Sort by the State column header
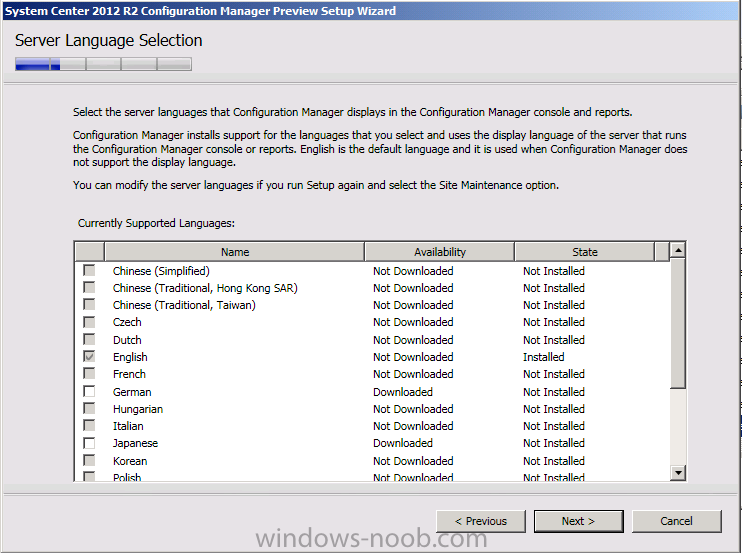This screenshot has height=553, width=742. [x=585, y=252]
